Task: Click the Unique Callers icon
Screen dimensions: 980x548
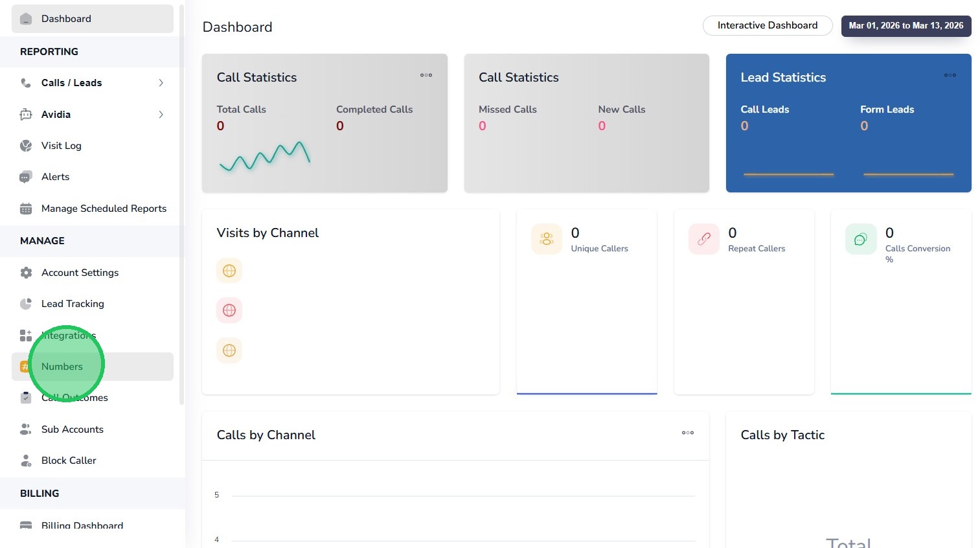Action: (547, 239)
